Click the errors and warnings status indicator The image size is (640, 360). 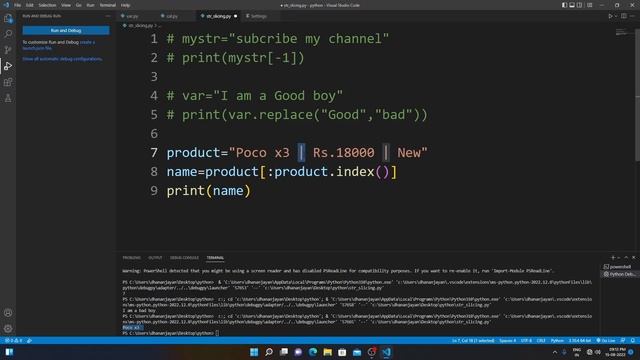13,340
